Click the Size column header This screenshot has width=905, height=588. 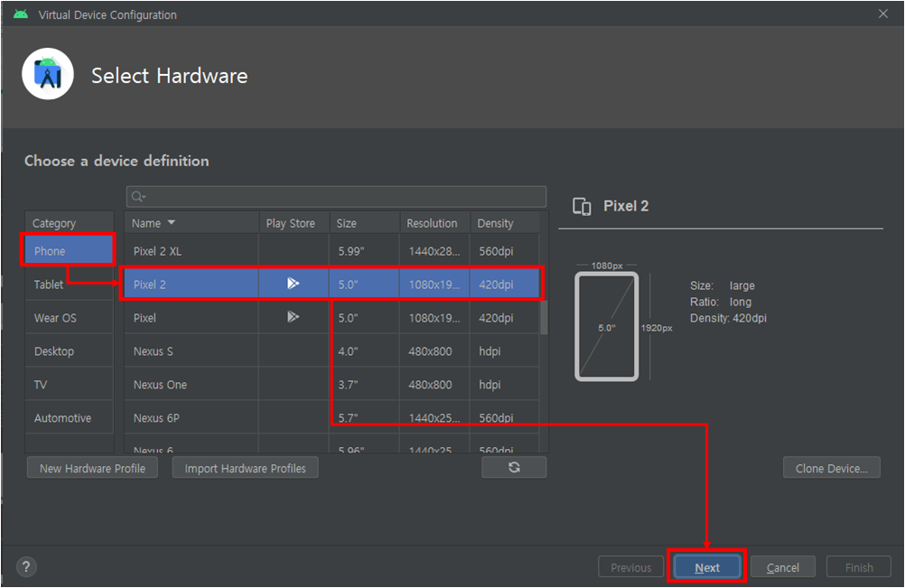(x=364, y=223)
